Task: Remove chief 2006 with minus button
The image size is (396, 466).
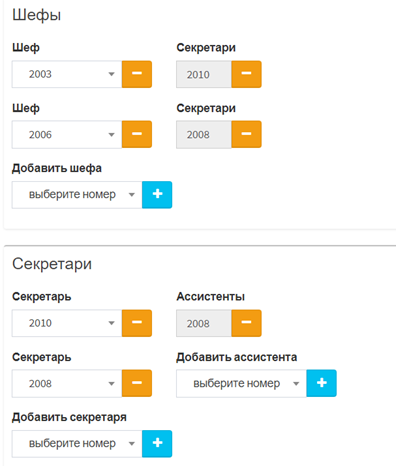Action: pos(137,134)
